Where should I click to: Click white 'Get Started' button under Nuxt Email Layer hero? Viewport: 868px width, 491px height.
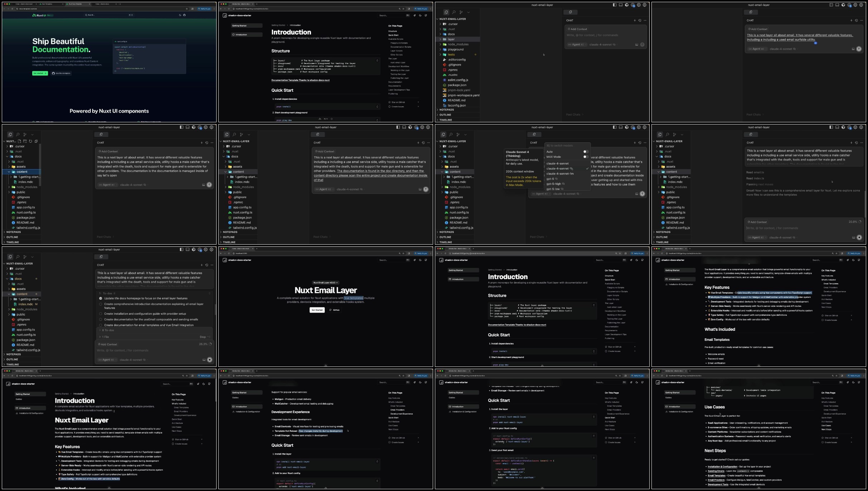point(317,310)
